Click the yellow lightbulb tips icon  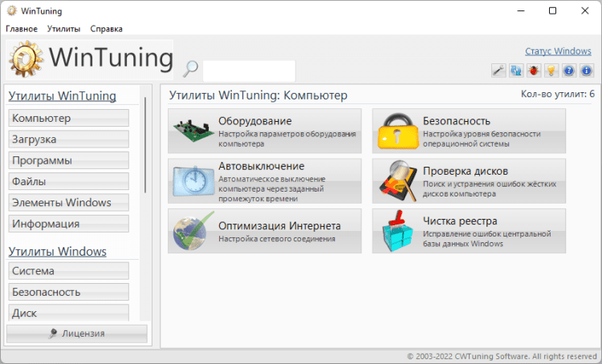point(551,71)
